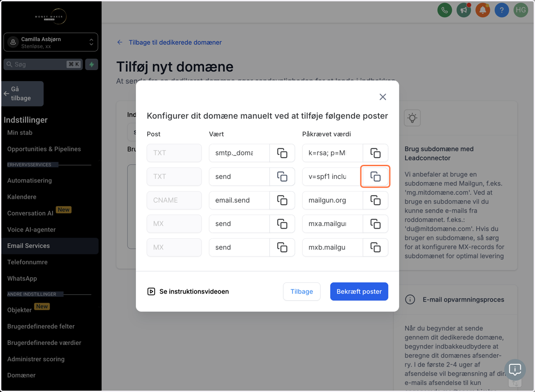Expand the Camilla Asbjørn account switcher
535x392 pixels.
pyautogui.click(x=51, y=42)
